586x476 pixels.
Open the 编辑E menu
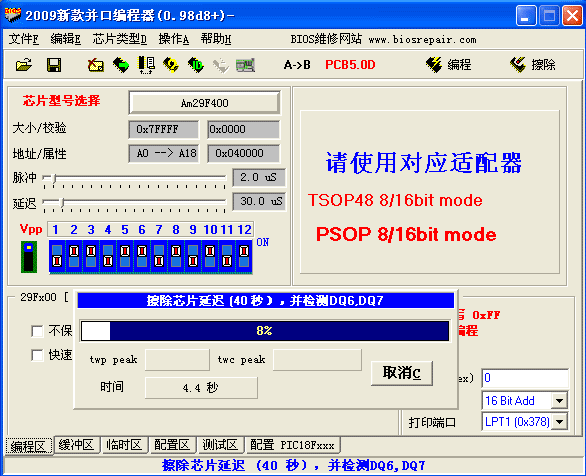(x=66, y=39)
